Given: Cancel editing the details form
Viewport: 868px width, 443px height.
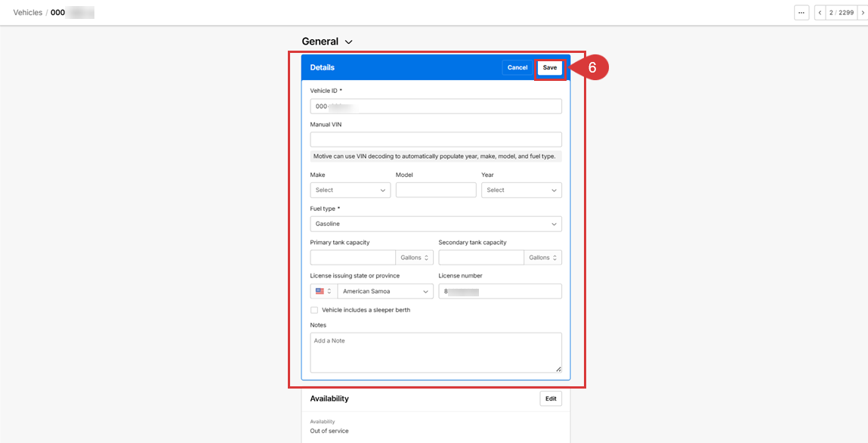Looking at the screenshot, I should tap(517, 67).
